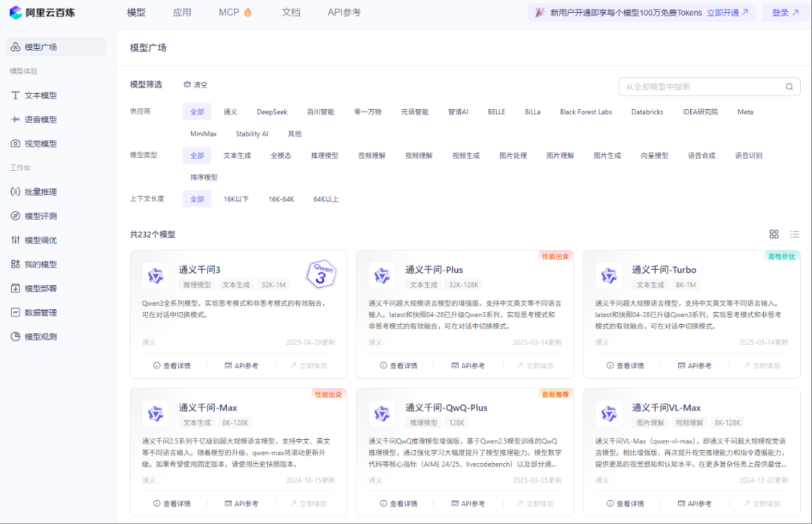Image resolution: width=812 pixels, height=524 pixels.
Task: Click 通义千问-Turbo model logo icon
Action: [x=608, y=276]
